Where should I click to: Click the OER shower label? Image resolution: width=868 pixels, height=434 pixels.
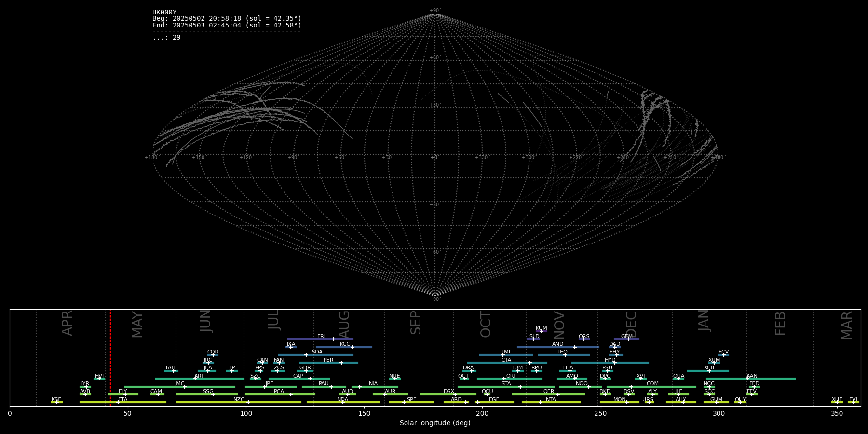point(549,392)
